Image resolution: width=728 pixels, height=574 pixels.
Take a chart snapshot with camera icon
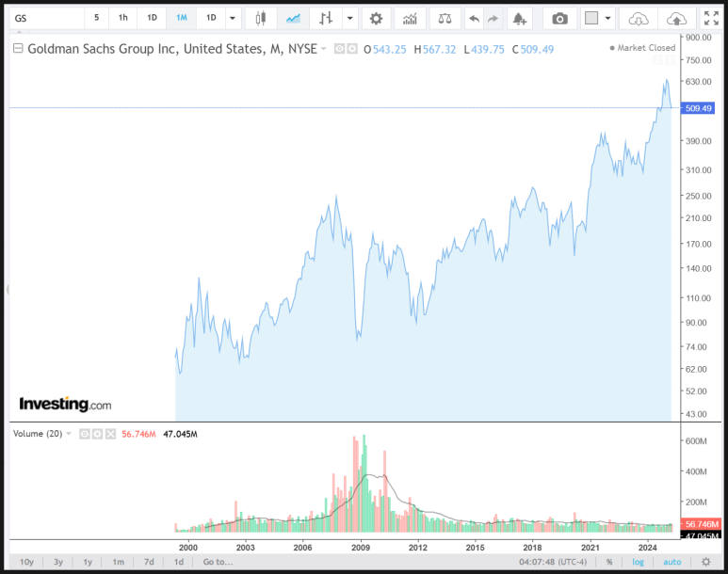[x=560, y=19]
